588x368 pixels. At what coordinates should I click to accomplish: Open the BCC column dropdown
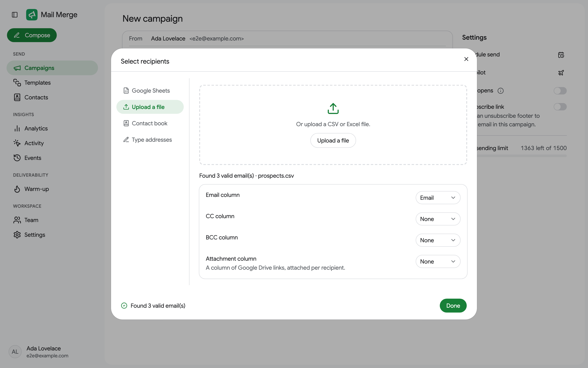[x=438, y=240]
